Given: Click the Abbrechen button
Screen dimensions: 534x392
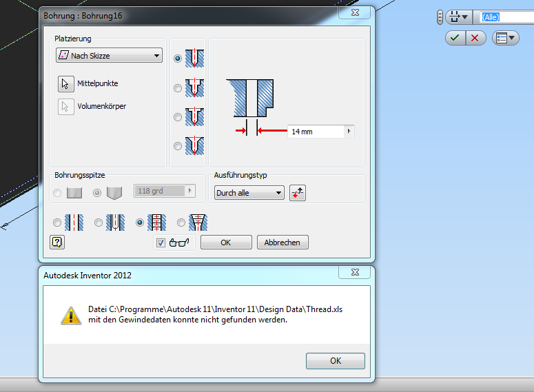Looking at the screenshot, I should (283, 242).
